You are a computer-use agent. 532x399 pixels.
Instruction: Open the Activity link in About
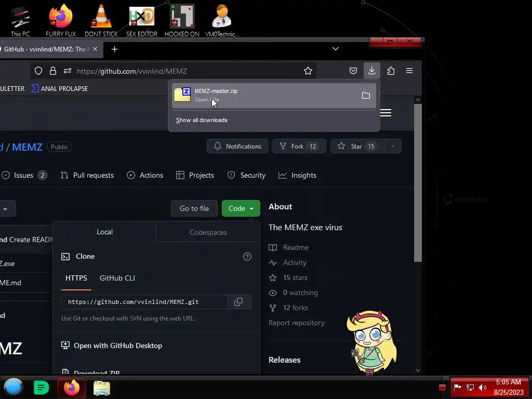click(x=288, y=262)
